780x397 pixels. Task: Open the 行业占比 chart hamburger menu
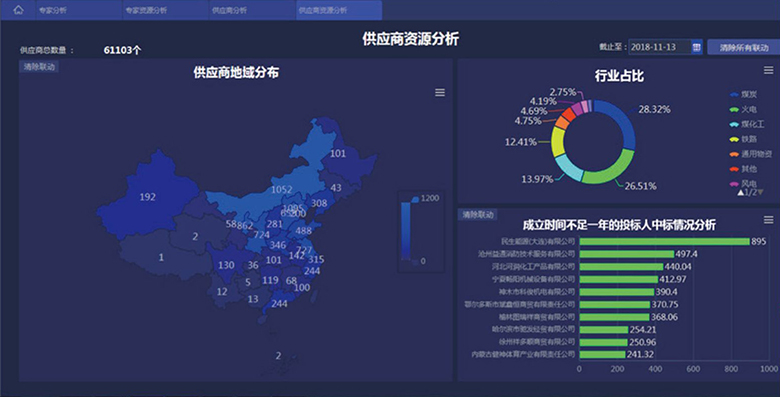click(769, 71)
